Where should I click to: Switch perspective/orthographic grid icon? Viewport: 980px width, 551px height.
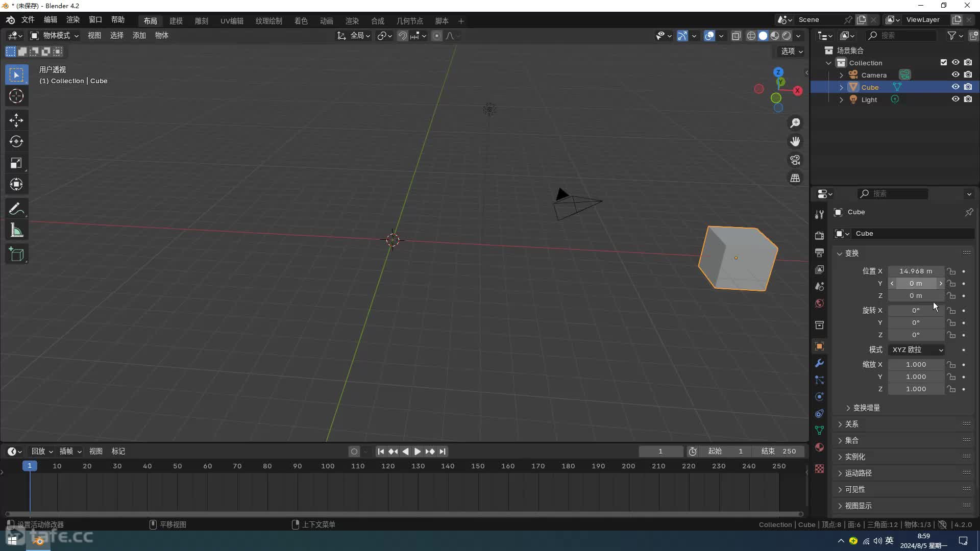[x=795, y=178]
